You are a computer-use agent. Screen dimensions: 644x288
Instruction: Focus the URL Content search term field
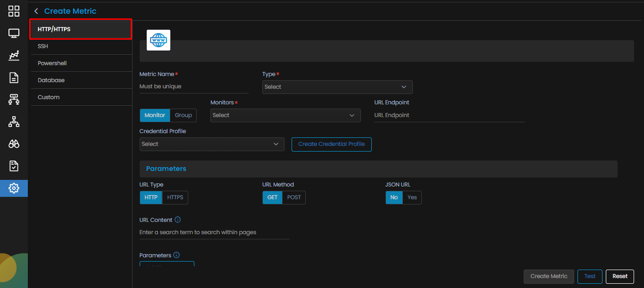coord(215,232)
